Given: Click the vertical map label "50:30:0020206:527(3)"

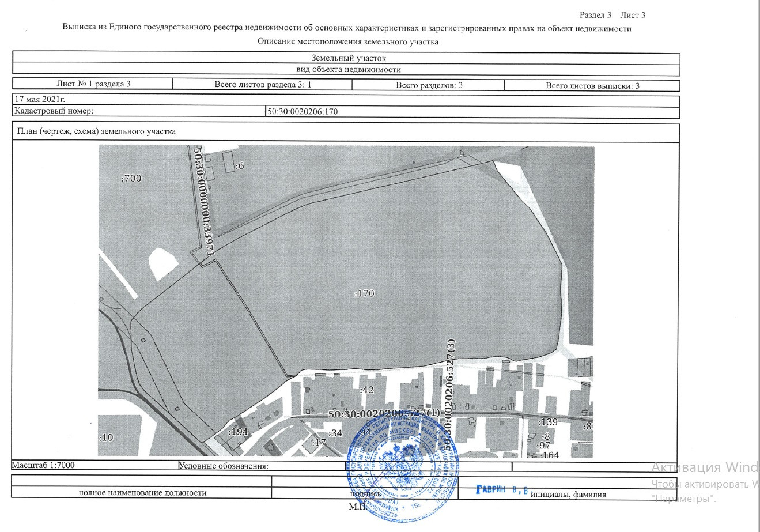Looking at the screenshot, I should coord(451,394).
